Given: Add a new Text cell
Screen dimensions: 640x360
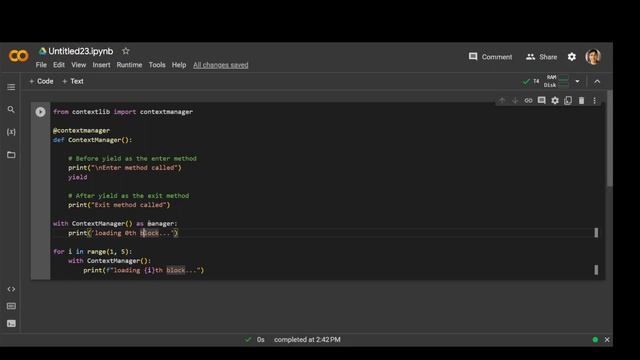Looking at the screenshot, I should point(73,81).
